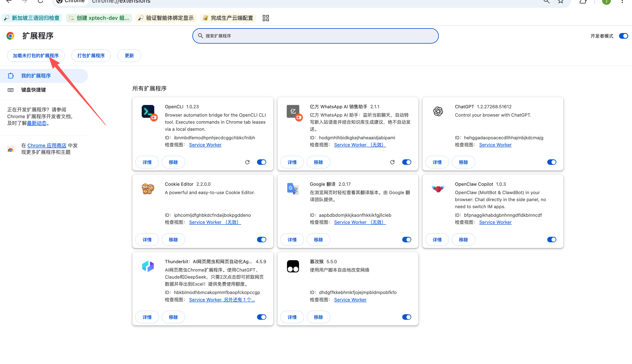Open the 创建 xptech-dev 组 tab group

99,18
